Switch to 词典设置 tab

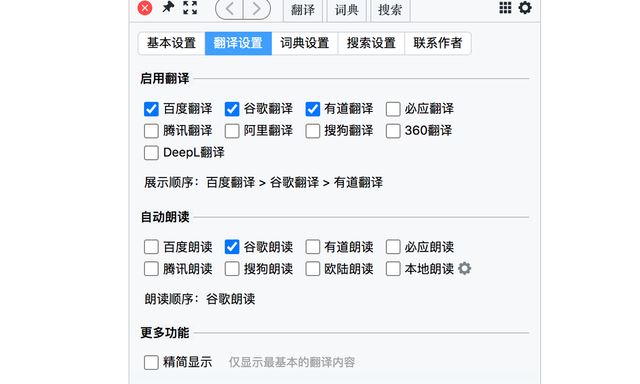tap(304, 43)
